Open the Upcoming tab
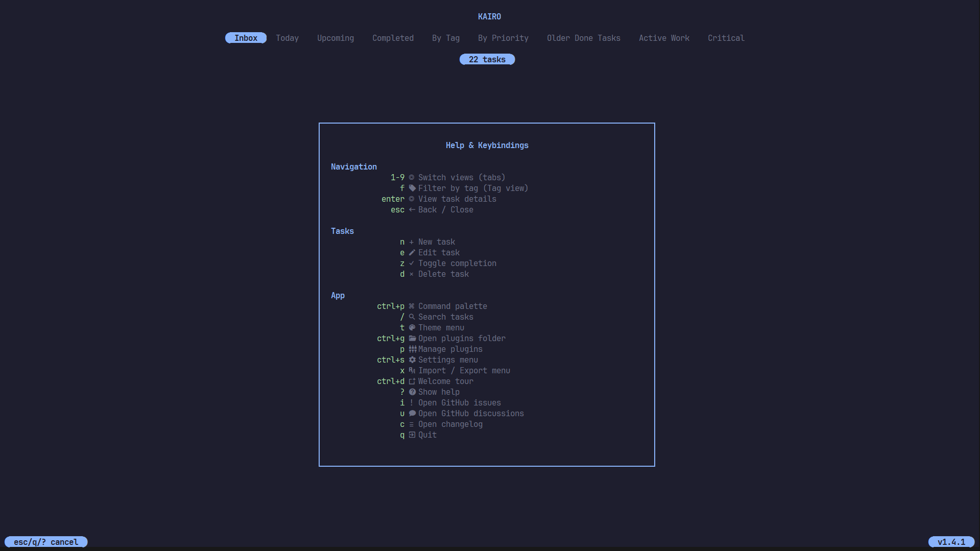Viewport: 980px width, 551px height. pyautogui.click(x=336, y=38)
